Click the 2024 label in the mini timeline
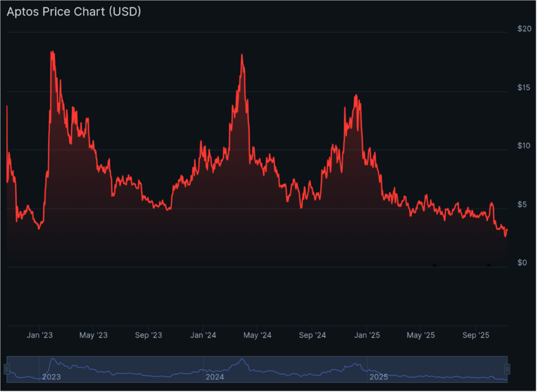 click(214, 377)
